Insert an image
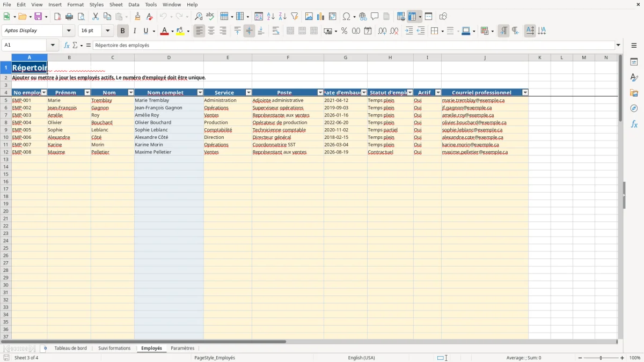 point(309,17)
